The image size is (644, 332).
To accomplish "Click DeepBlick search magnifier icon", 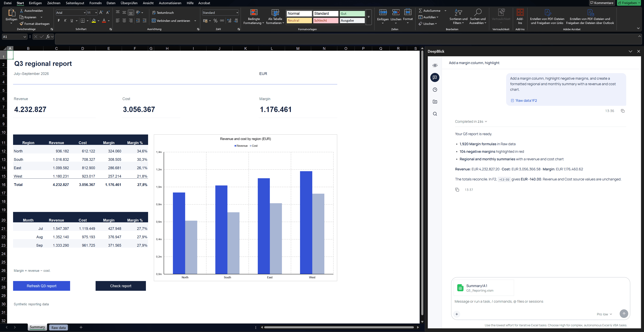I will coord(435,114).
